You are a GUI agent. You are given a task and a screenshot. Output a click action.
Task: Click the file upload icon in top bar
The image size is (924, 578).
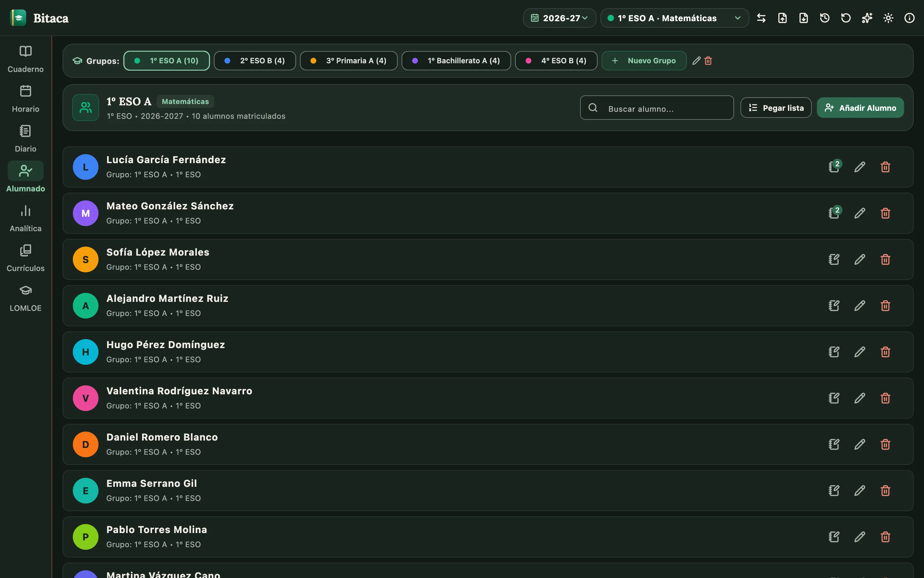tap(782, 18)
